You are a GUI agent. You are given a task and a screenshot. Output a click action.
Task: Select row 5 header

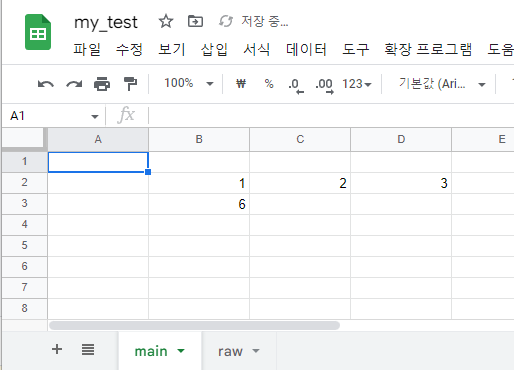[x=24, y=246]
